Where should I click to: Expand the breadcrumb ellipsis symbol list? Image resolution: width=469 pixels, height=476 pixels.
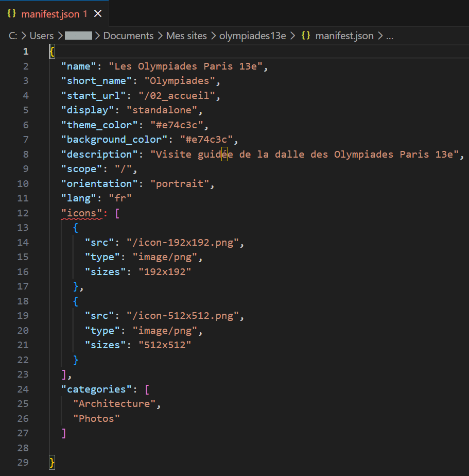click(x=389, y=36)
